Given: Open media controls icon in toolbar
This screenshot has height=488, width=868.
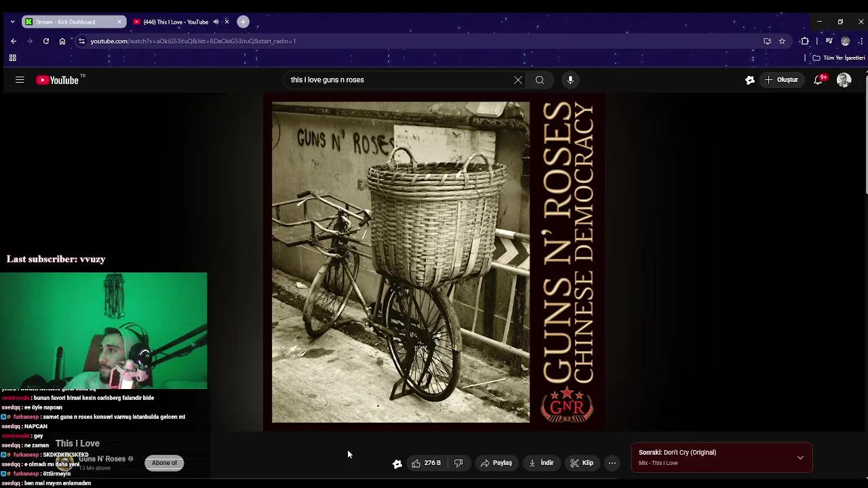Looking at the screenshot, I should [829, 41].
